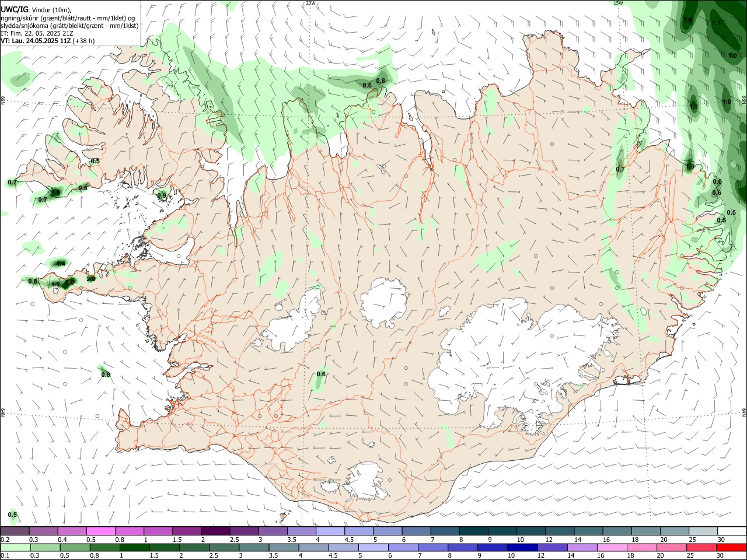Viewport: 747px width, 560px height.
Task: Click the pink swatch between 18 and 20 in the rain scale
Action: tap(641, 547)
